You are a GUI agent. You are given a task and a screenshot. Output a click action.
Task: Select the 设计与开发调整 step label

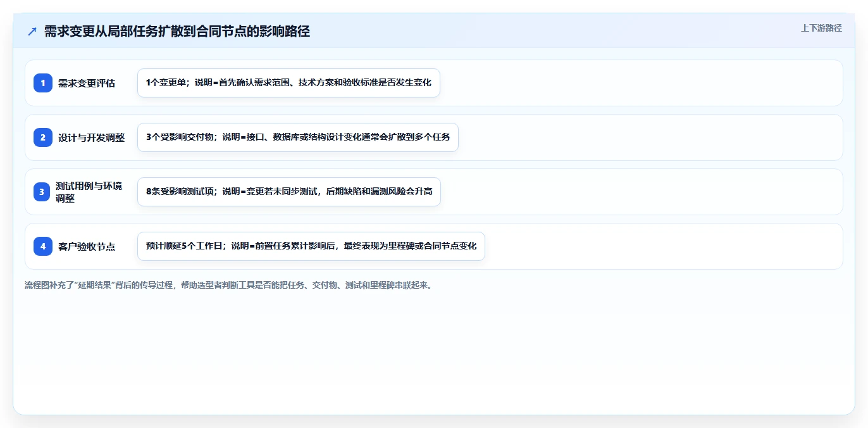pos(91,137)
